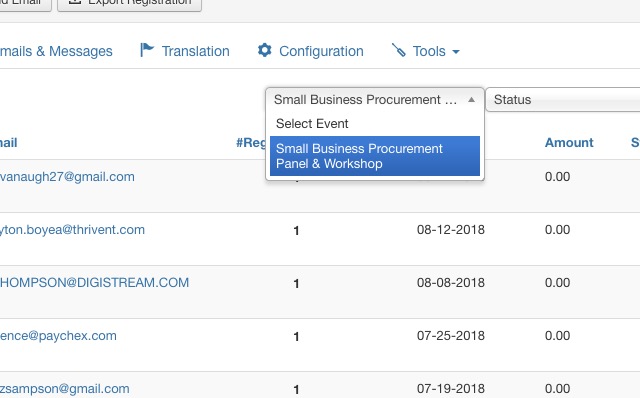Screen dimensions: 640x398
Task: Collapse the event selector dropdown arrow
Action: 471,100
